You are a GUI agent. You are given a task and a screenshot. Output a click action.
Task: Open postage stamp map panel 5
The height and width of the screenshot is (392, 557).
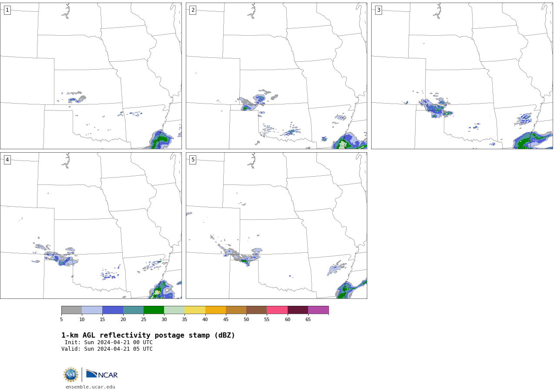[x=276, y=225]
